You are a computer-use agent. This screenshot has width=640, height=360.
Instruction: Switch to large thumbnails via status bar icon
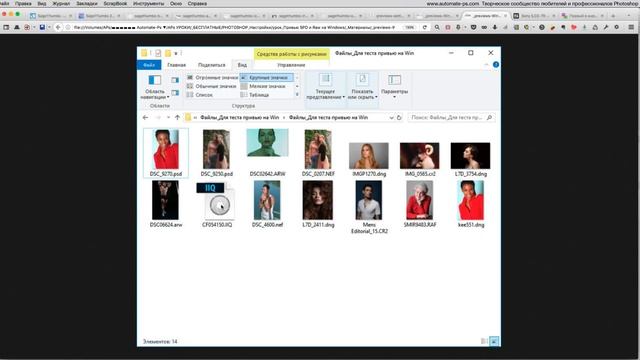(494, 341)
